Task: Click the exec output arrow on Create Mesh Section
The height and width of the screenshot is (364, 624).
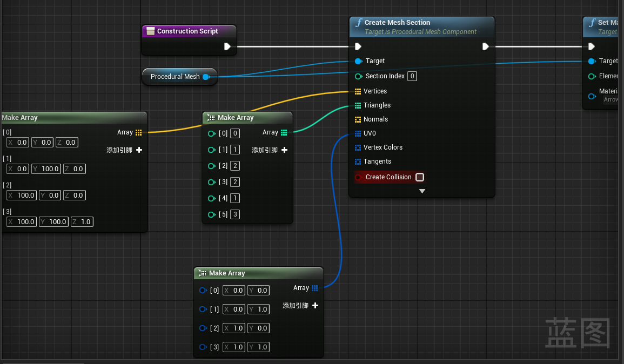Action: pos(485,46)
